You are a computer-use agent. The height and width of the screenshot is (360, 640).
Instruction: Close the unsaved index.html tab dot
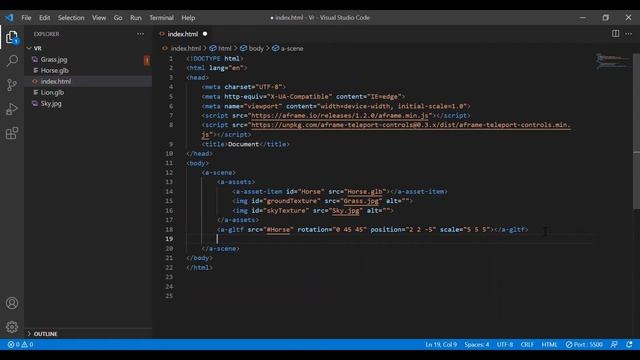point(205,34)
